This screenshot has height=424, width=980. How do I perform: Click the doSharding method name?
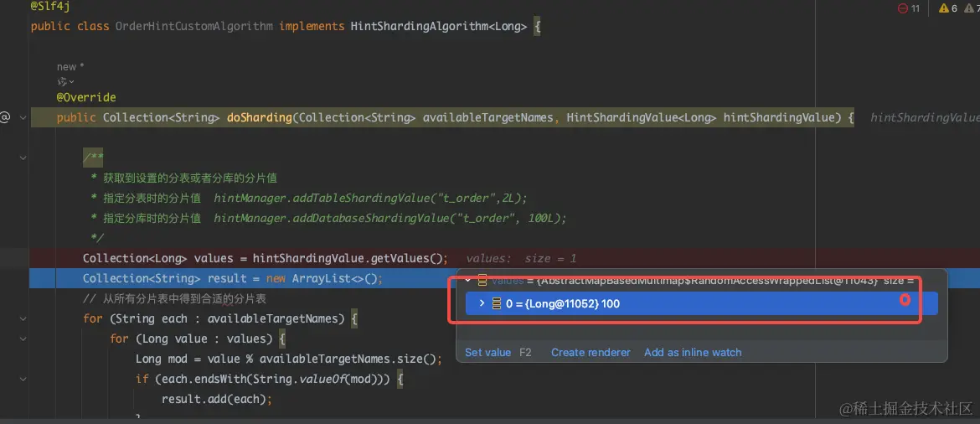click(260, 117)
